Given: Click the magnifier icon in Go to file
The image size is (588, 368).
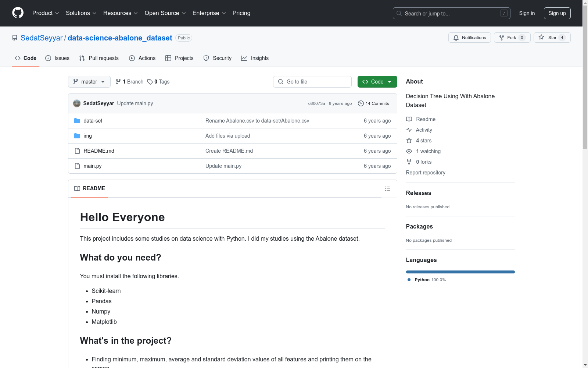Looking at the screenshot, I should [x=281, y=82].
